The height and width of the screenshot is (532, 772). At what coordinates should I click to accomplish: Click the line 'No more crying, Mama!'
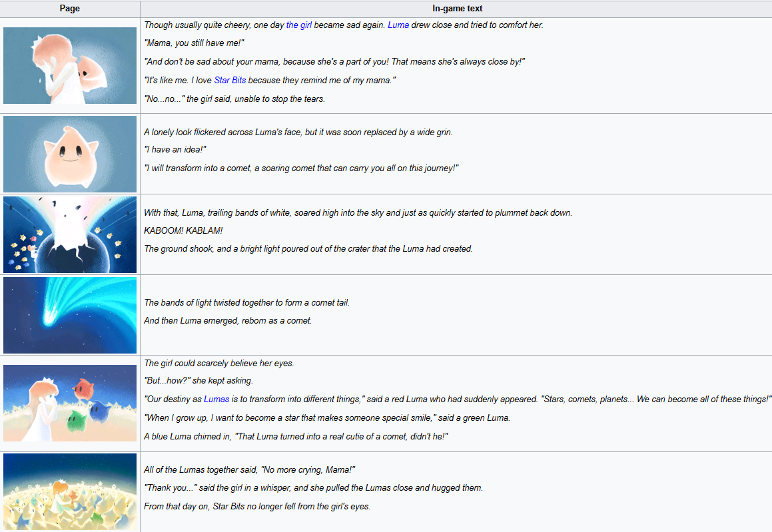[250, 470]
